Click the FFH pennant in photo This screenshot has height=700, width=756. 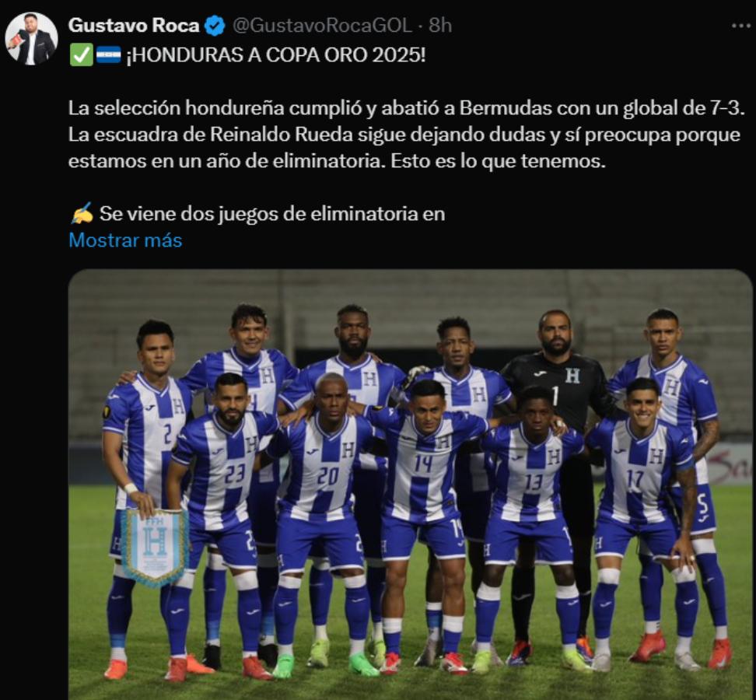point(154,548)
